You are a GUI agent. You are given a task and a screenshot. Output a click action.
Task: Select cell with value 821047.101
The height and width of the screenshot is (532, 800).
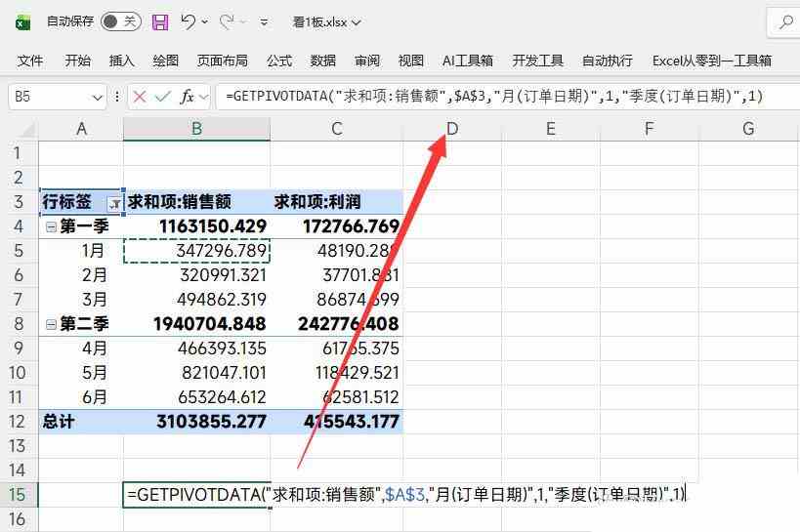(197, 373)
